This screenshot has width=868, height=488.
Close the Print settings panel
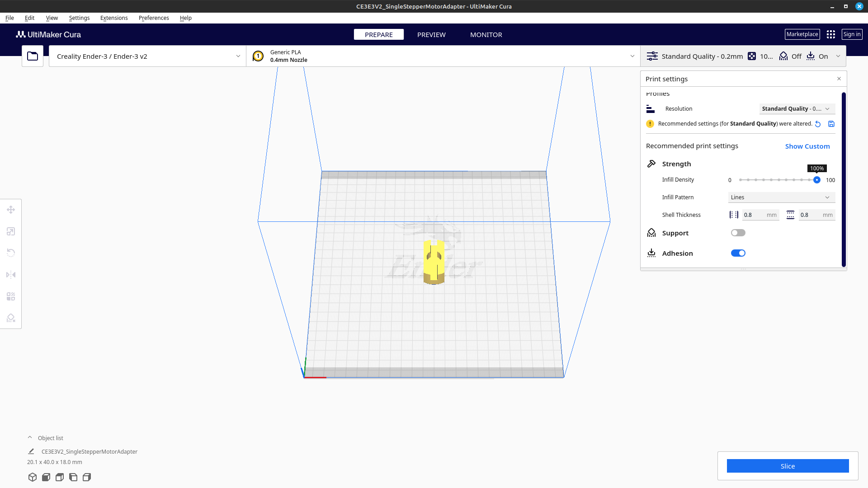839,79
